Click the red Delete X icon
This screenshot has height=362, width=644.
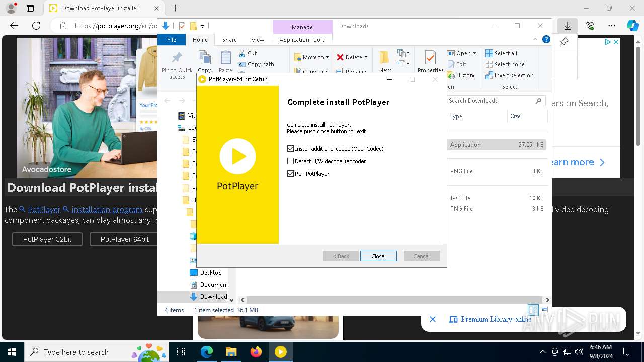pyautogui.click(x=340, y=57)
